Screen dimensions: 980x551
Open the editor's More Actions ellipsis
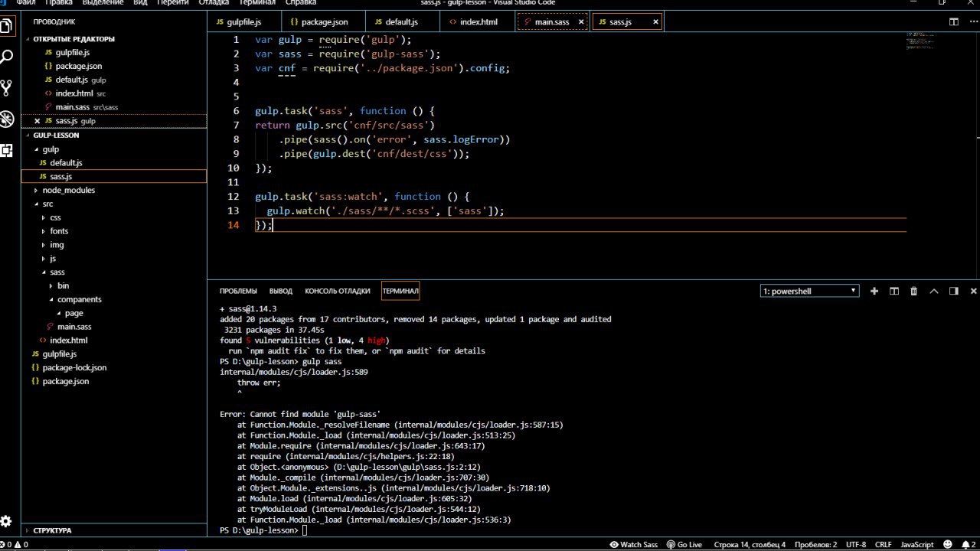coord(973,22)
